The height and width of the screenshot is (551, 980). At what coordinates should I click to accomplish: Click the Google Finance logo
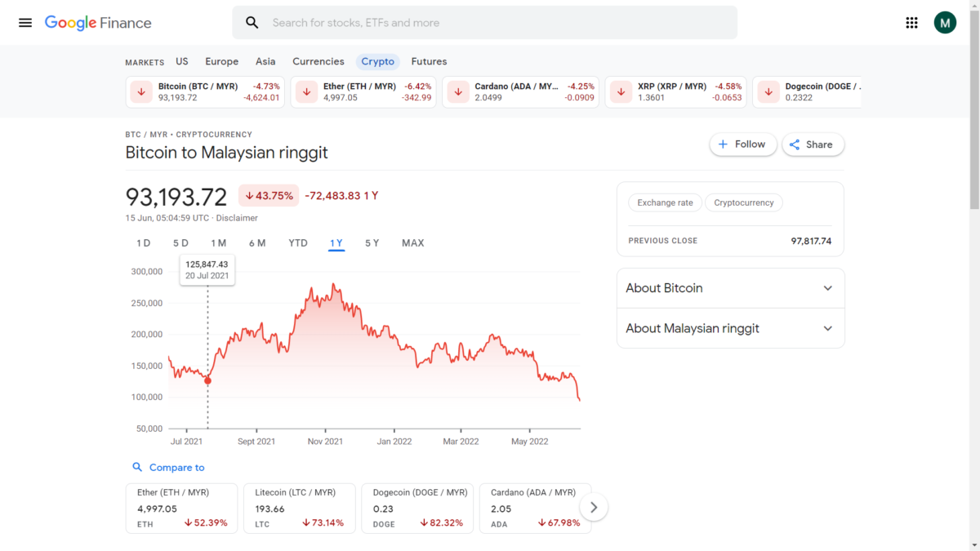[98, 23]
